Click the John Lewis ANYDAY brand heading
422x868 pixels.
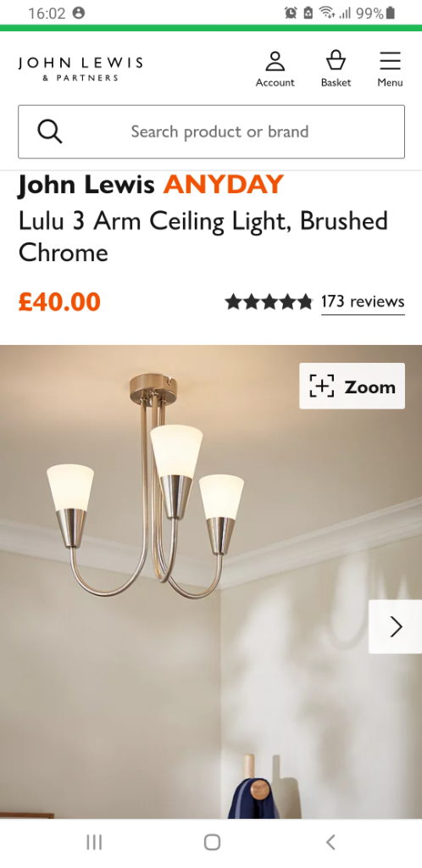(x=151, y=184)
